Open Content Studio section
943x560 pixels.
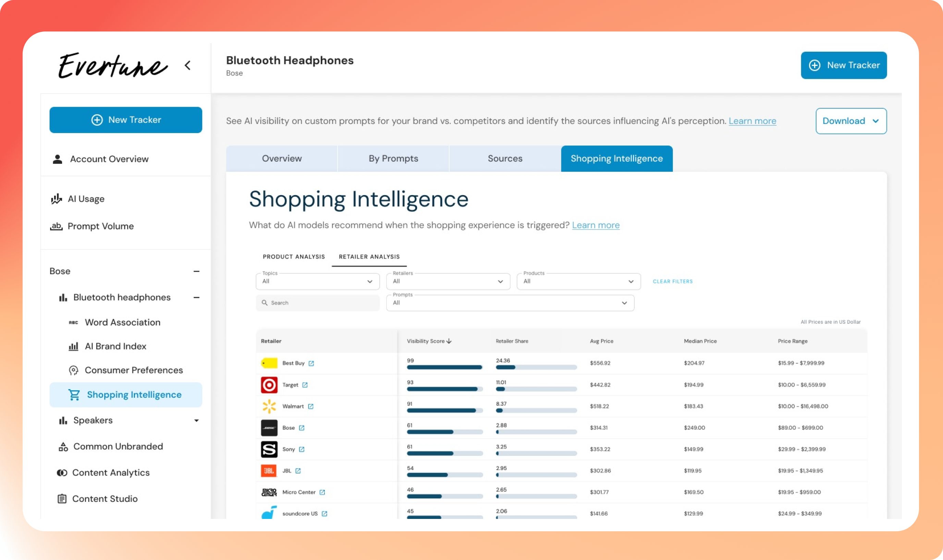tap(105, 499)
